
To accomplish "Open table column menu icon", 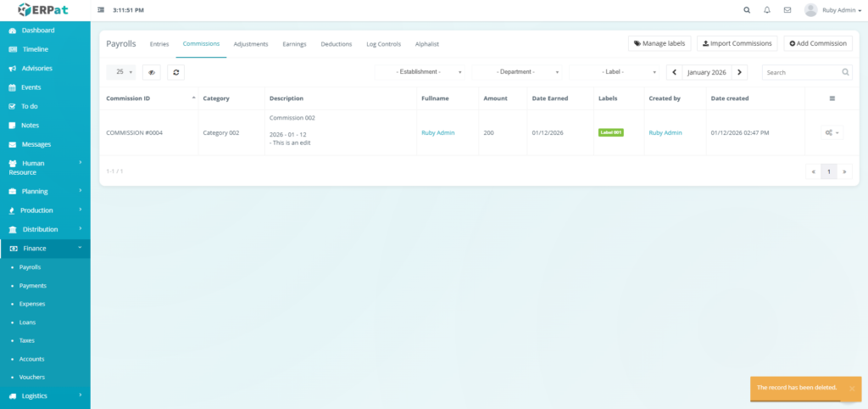I will point(832,98).
